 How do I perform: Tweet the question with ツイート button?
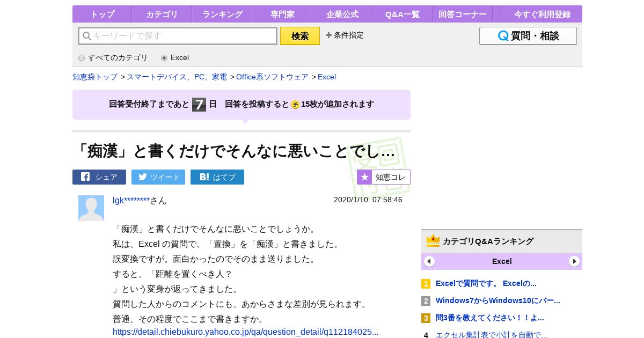[158, 177]
